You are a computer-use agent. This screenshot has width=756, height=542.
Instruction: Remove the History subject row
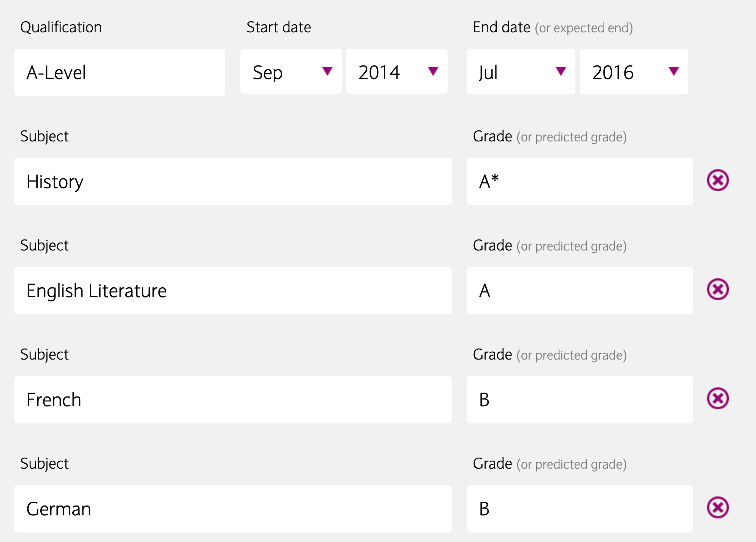[718, 180]
